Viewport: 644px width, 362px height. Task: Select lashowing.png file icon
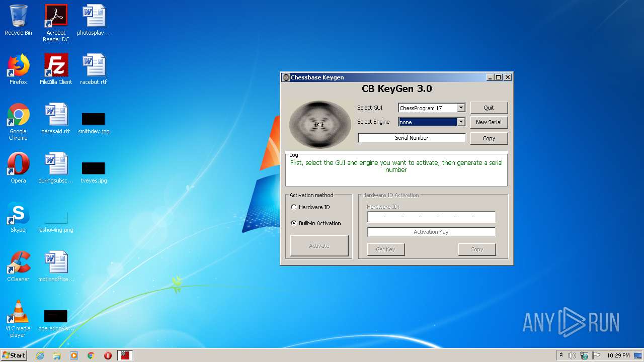click(56, 222)
